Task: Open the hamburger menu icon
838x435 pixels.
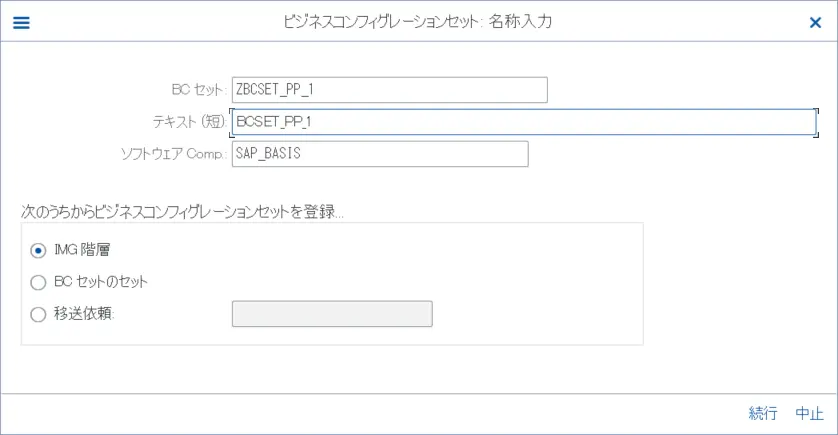Action: tap(21, 22)
